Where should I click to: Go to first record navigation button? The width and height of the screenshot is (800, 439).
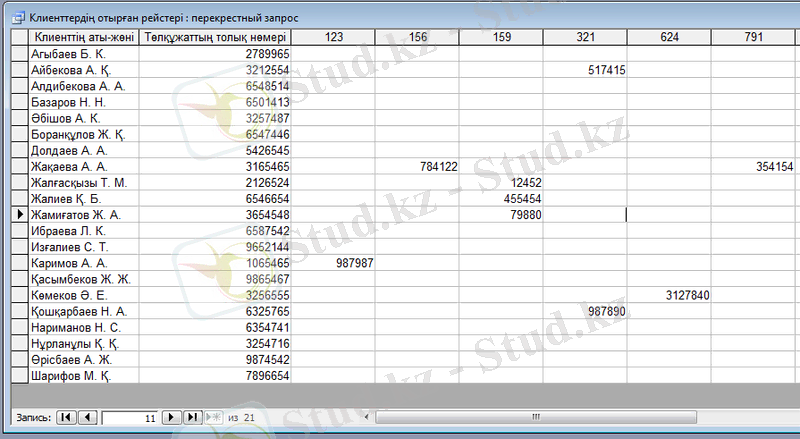click(x=66, y=417)
